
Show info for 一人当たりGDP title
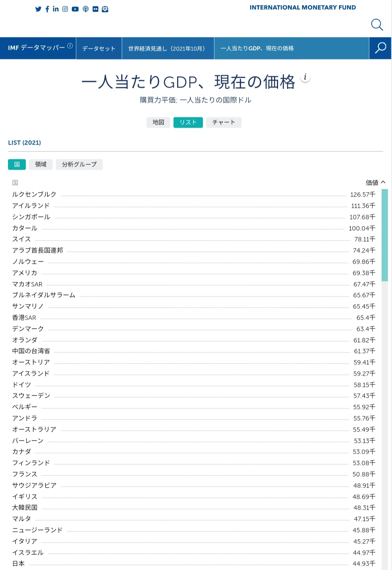tap(305, 77)
